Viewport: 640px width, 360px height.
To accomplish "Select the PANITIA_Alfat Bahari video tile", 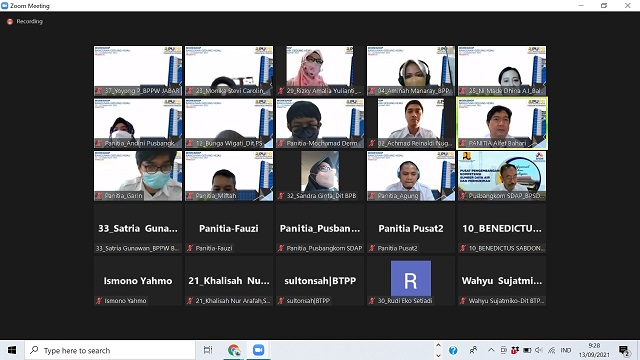I will (x=502, y=123).
